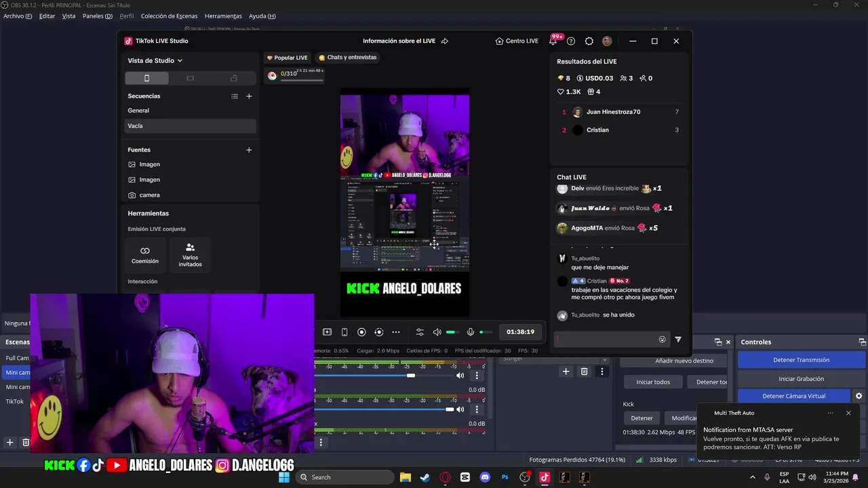Open the Vista menu in OBS
Screen dimensions: 868x488
tap(68, 16)
